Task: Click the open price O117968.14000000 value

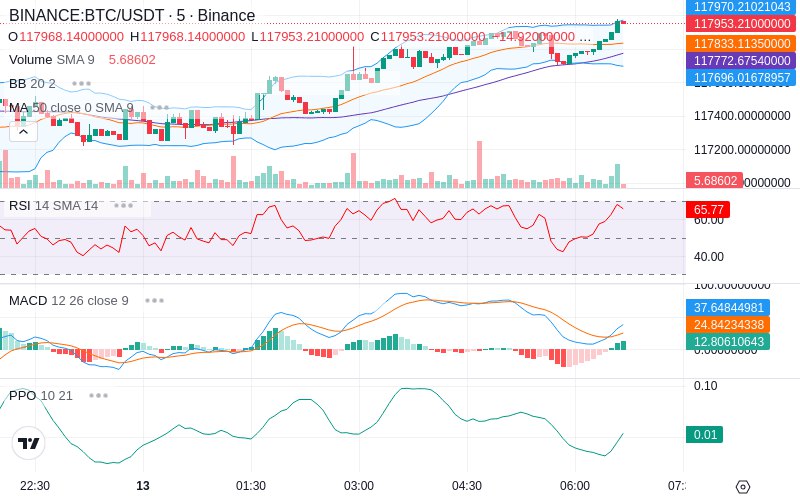Action: click(x=66, y=37)
